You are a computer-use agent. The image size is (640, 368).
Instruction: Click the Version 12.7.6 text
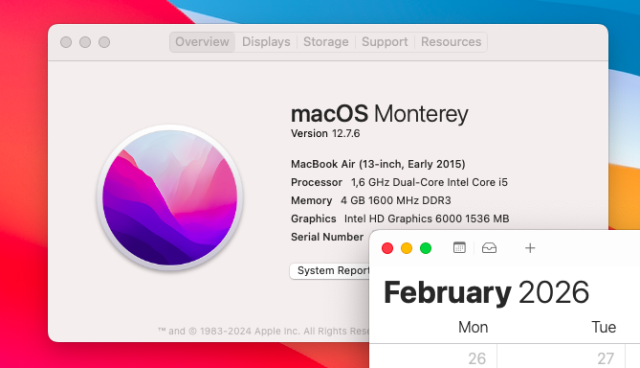(325, 133)
